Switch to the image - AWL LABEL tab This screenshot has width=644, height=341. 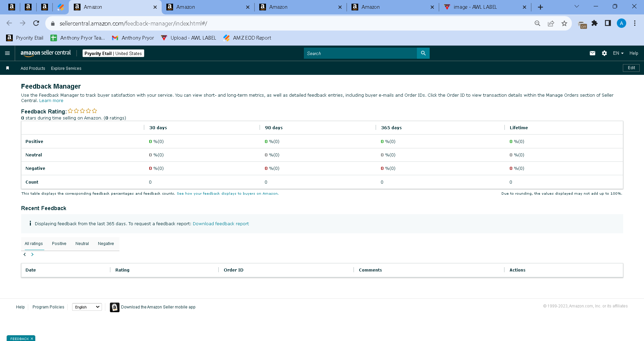tap(485, 7)
